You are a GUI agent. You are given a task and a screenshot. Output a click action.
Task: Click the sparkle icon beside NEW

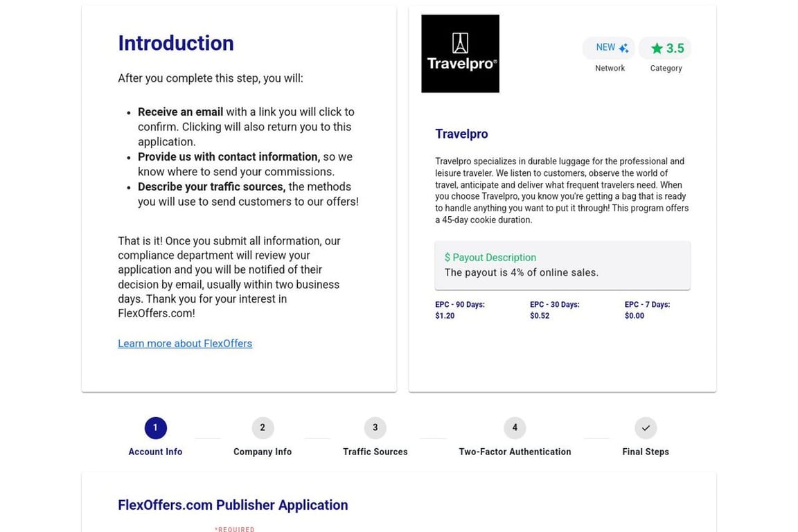click(623, 48)
